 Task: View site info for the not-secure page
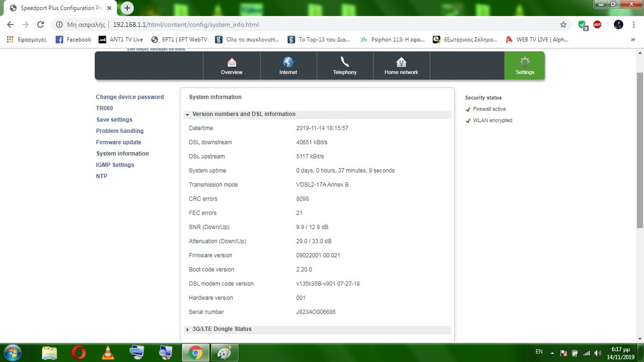(x=80, y=25)
